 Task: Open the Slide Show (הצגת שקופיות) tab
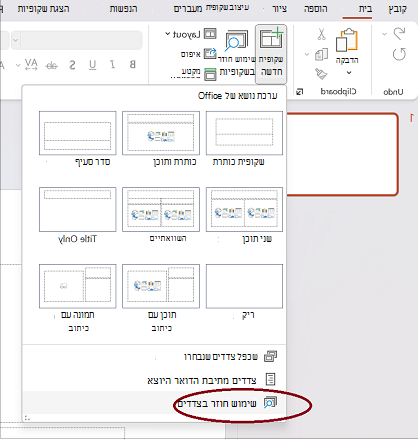coord(43,9)
